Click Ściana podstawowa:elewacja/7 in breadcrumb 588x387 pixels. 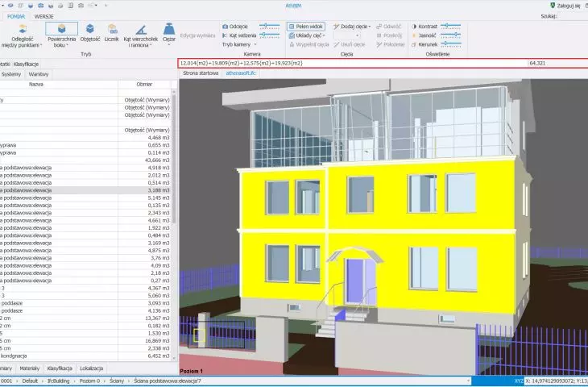pyautogui.click(x=168, y=381)
